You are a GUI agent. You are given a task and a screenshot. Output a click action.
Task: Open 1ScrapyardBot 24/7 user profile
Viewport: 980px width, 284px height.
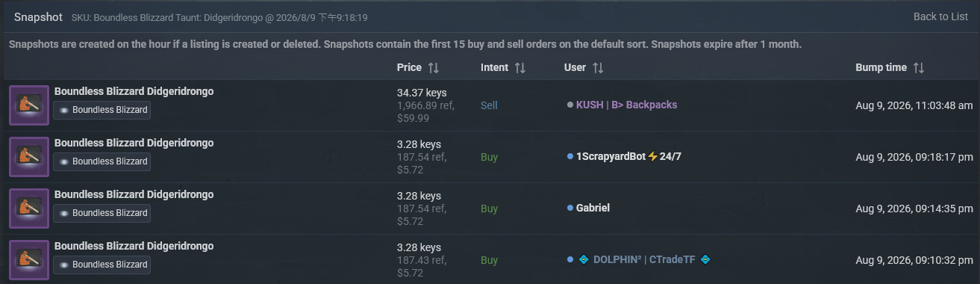pos(628,157)
